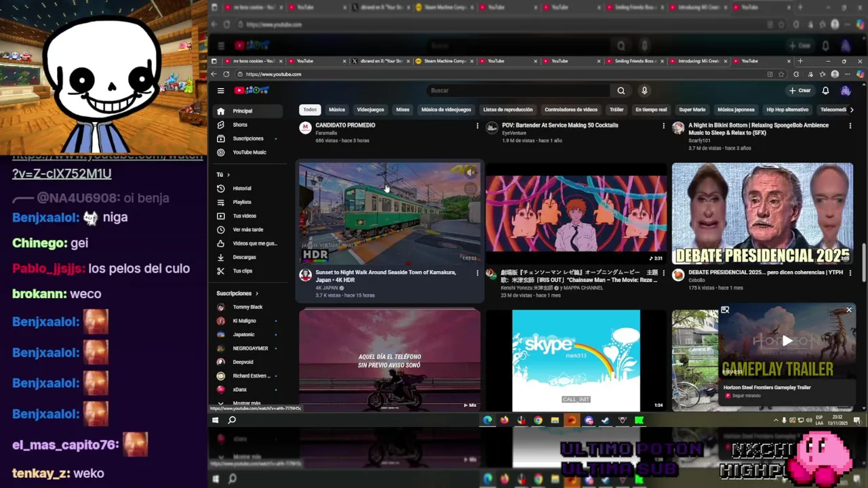Close the Horizon trailer miniplayer
Viewport: 868px width, 488px height.
[848, 310]
